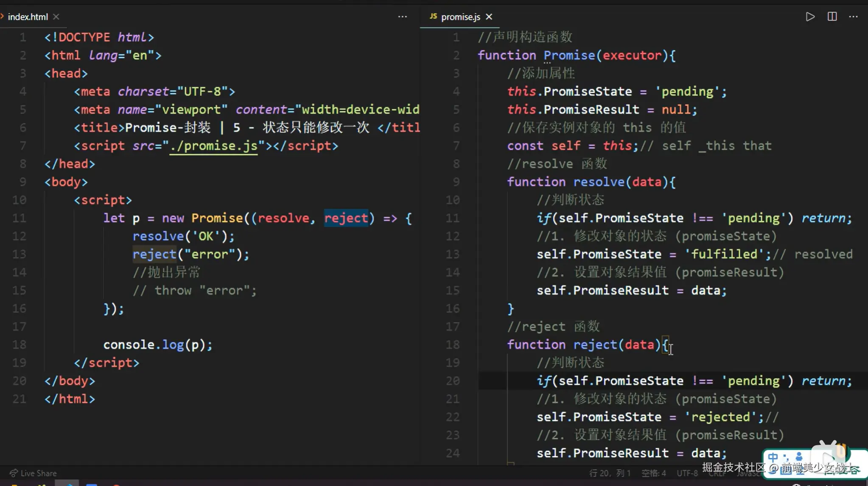Image resolution: width=868 pixels, height=486 pixels.
Task: Click line number 11 in index.html gutter
Action: (19, 218)
